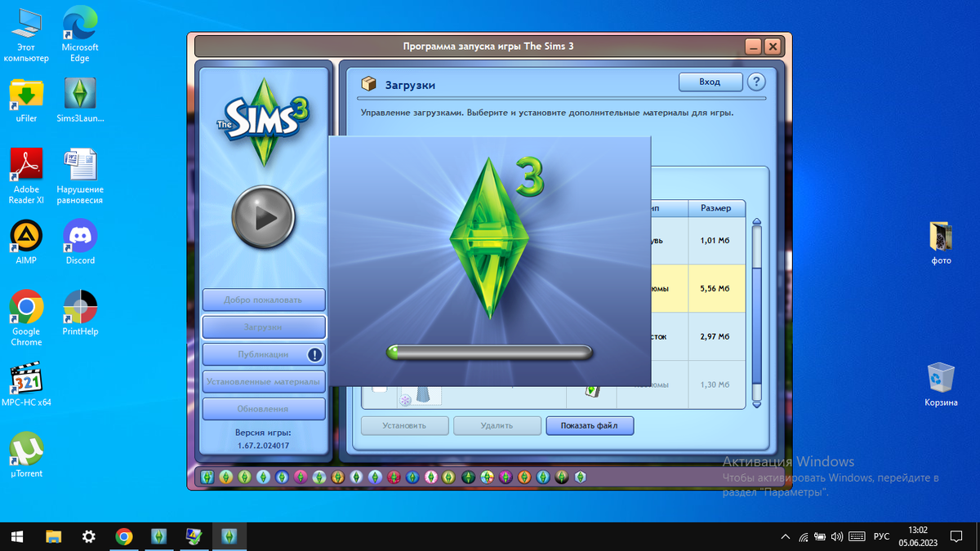Open Этот компьютер desktop icon
This screenshot has height=551, width=980.
coord(26,34)
